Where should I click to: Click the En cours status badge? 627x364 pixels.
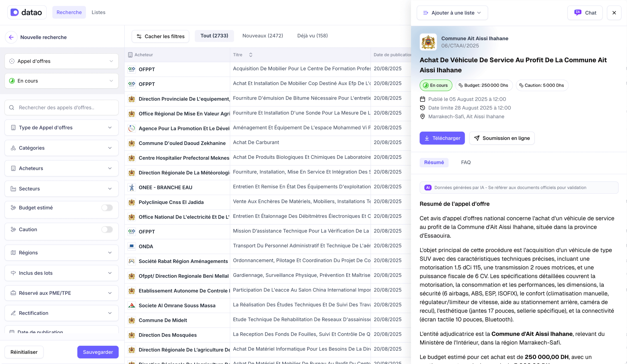[436, 85]
